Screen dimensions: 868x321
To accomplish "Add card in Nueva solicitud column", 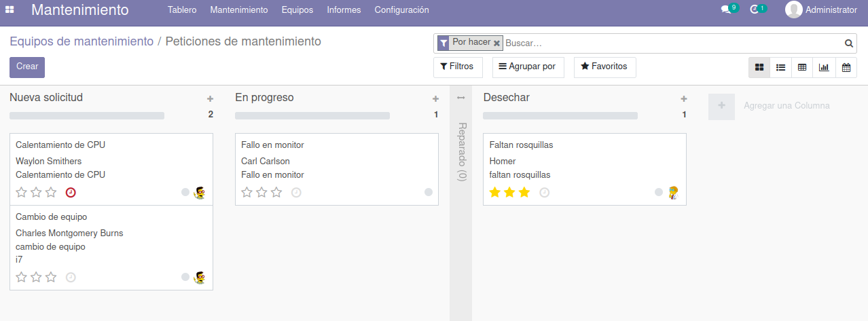I will [x=210, y=99].
